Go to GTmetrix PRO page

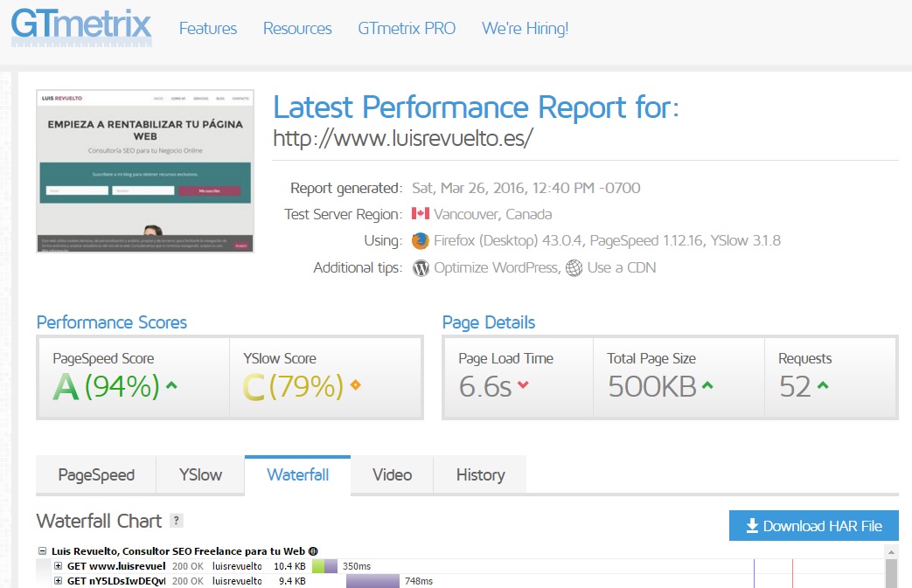(407, 29)
